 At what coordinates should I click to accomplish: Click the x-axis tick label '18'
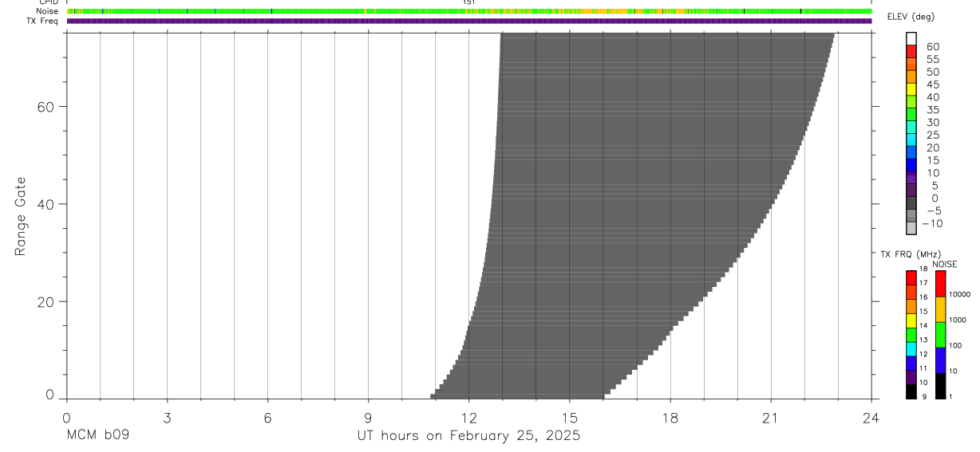click(670, 416)
